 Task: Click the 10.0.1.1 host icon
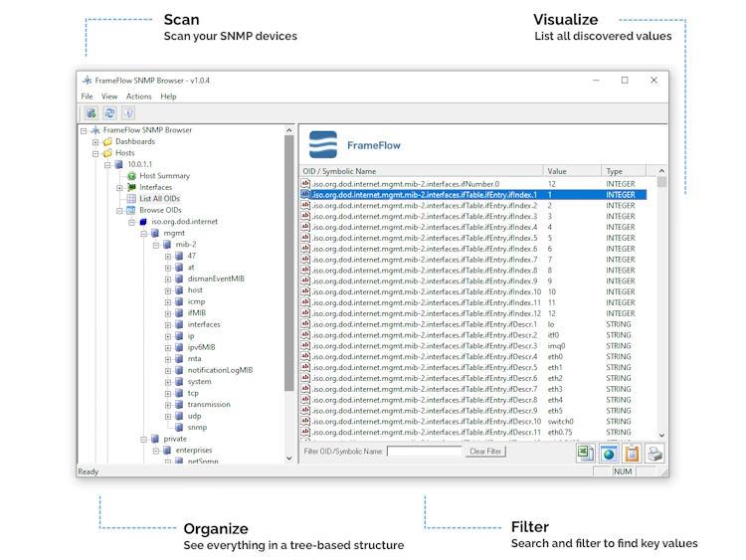119,165
